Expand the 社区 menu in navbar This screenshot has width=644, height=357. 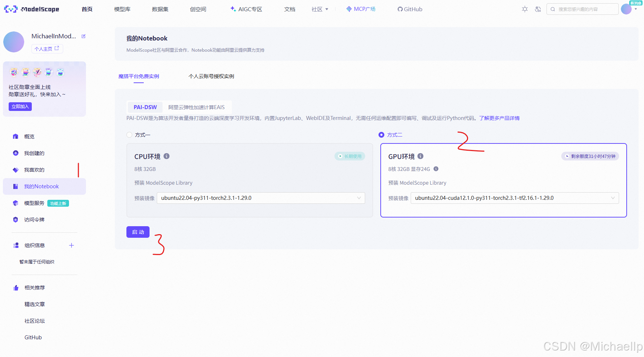point(320,9)
